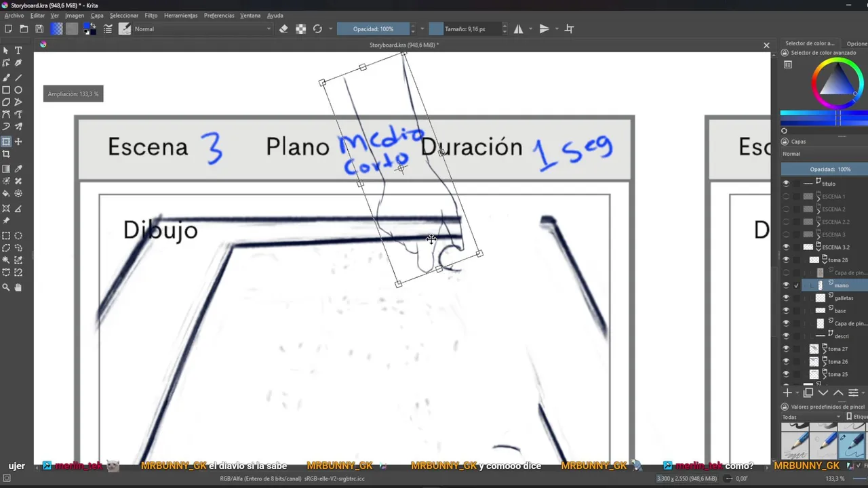
Task: Select the Zoom magnifier tool
Action: point(6,287)
